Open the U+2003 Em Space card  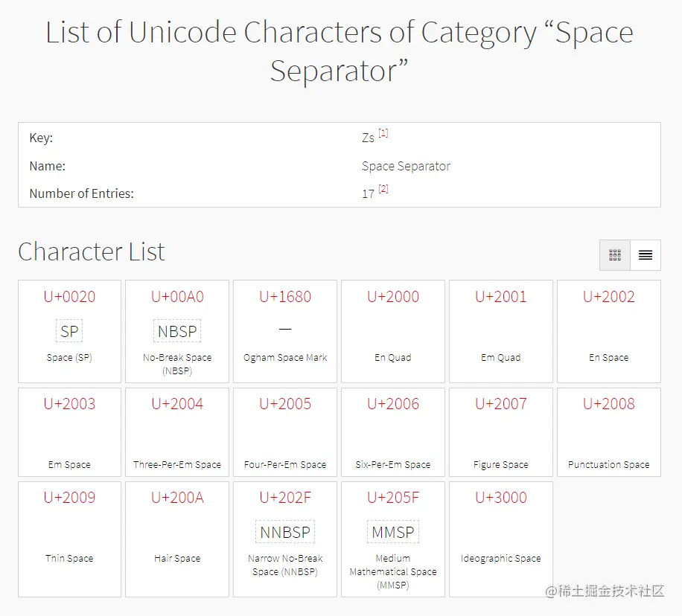pyautogui.click(x=69, y=432)
